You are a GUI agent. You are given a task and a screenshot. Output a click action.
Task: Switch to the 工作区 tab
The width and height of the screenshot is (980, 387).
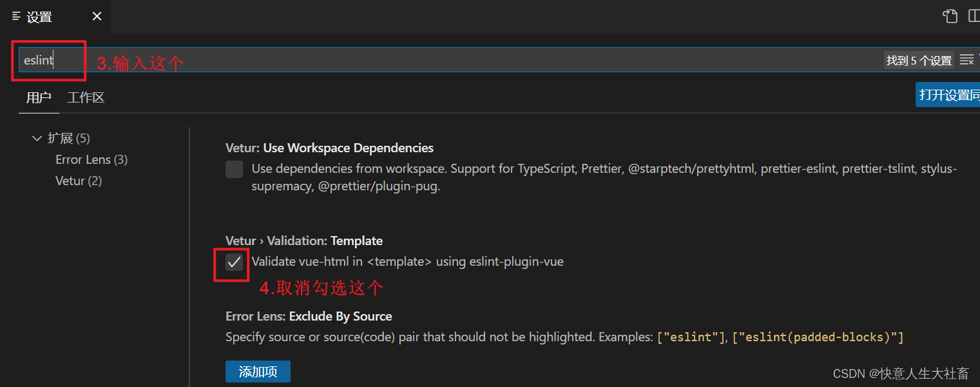point(85,97)
